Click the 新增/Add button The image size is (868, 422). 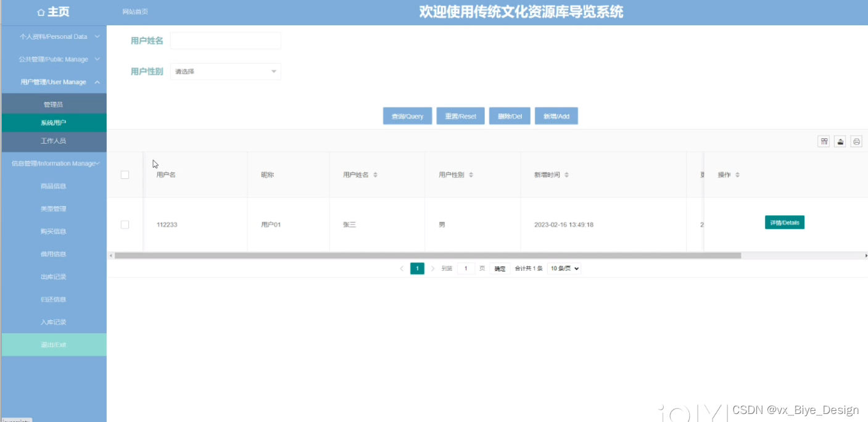click(x=556, y=116)
